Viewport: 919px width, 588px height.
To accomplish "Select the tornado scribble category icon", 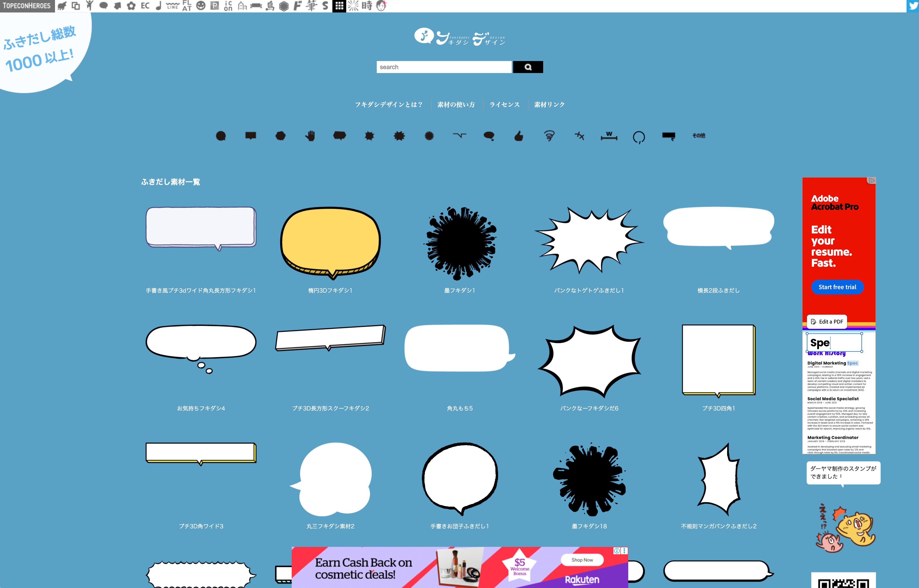I will (x=549, y=136).
